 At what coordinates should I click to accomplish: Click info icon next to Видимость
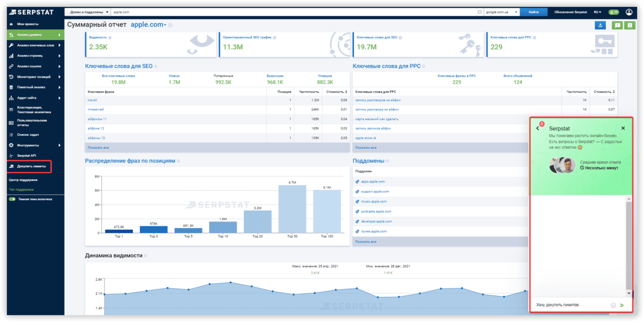click(110, 38)
